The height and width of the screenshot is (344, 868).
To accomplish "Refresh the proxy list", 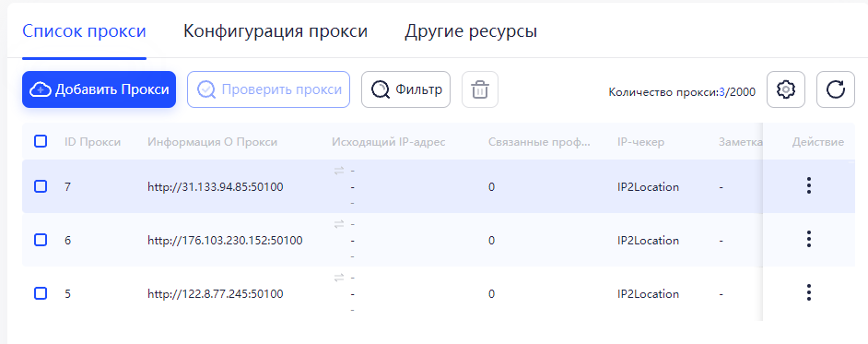I will coord(836,89).
